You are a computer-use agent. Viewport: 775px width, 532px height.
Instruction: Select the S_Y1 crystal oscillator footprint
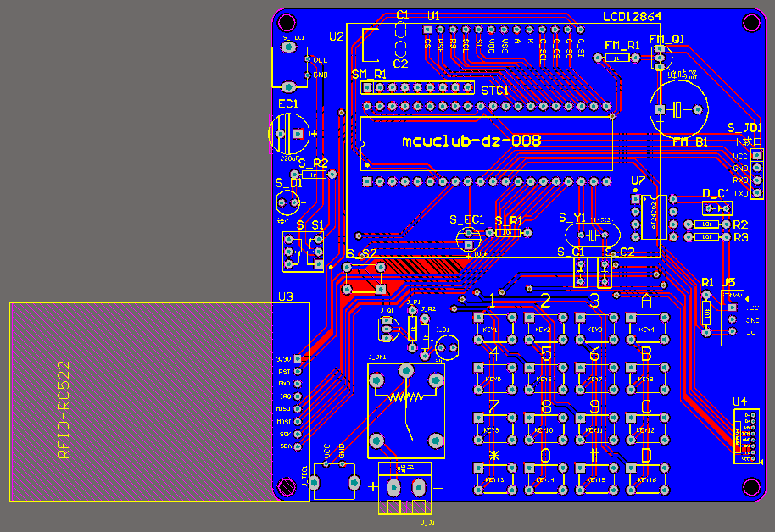593,236
